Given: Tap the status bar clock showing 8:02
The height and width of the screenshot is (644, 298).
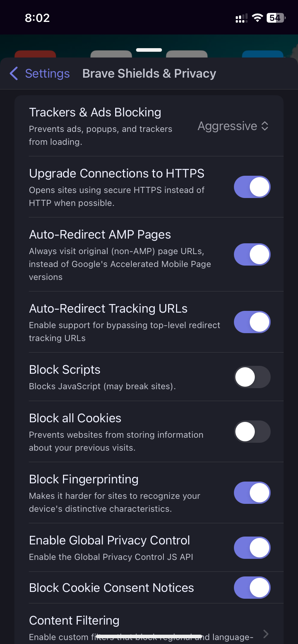Looking at the screenshot, I should click(x=37, y=18).
